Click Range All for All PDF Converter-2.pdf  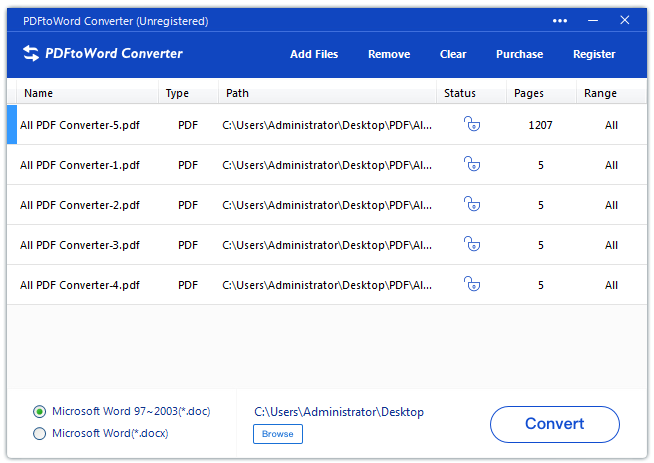(x=611, y=205)
